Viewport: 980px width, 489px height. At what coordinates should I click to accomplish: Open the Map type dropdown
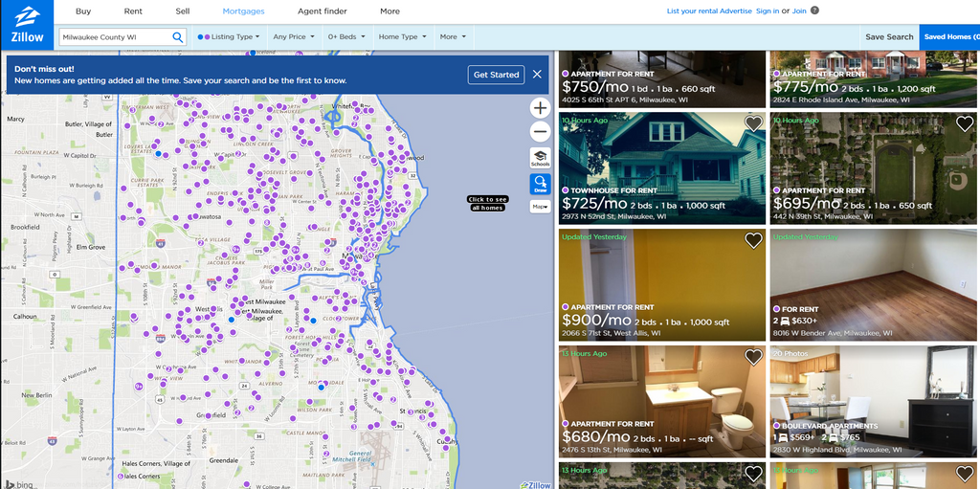(x=540, y=207)
